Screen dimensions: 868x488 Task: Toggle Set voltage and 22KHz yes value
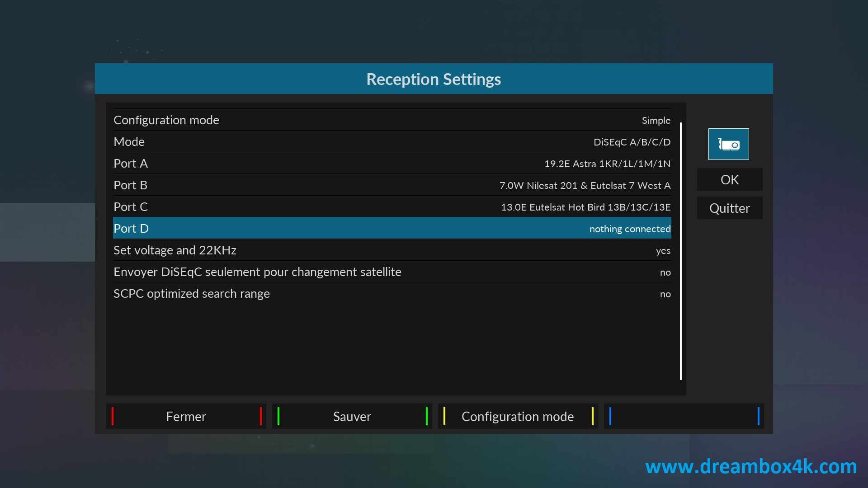pos(663,251)
